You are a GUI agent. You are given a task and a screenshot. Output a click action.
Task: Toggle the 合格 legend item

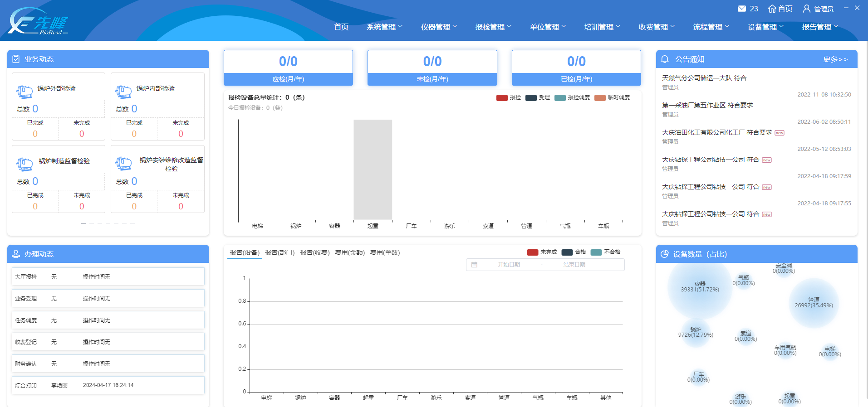tap(574, 252)
